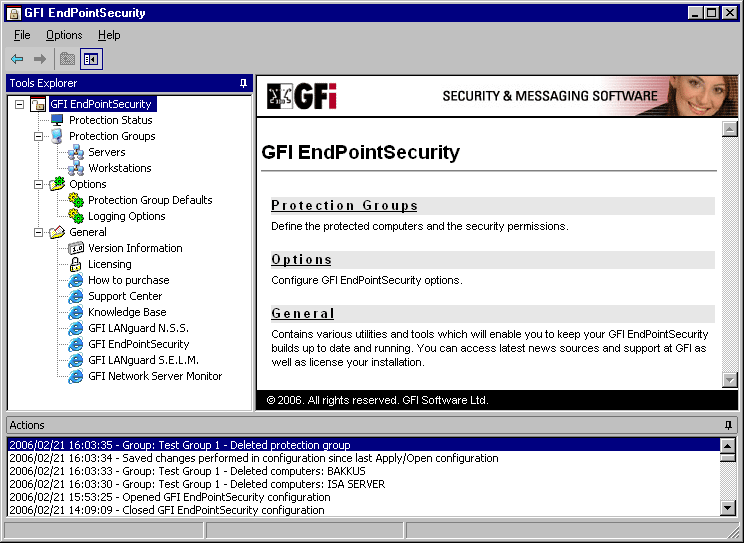Open the Knowledge Base tree item

[x=127, y=312]
